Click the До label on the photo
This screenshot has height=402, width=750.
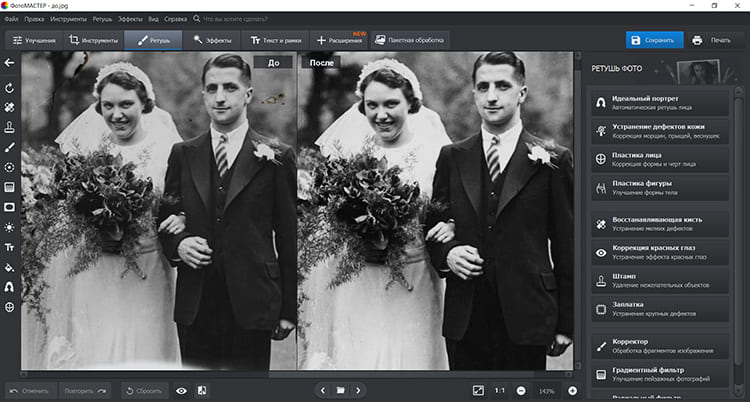pos(273,63)
